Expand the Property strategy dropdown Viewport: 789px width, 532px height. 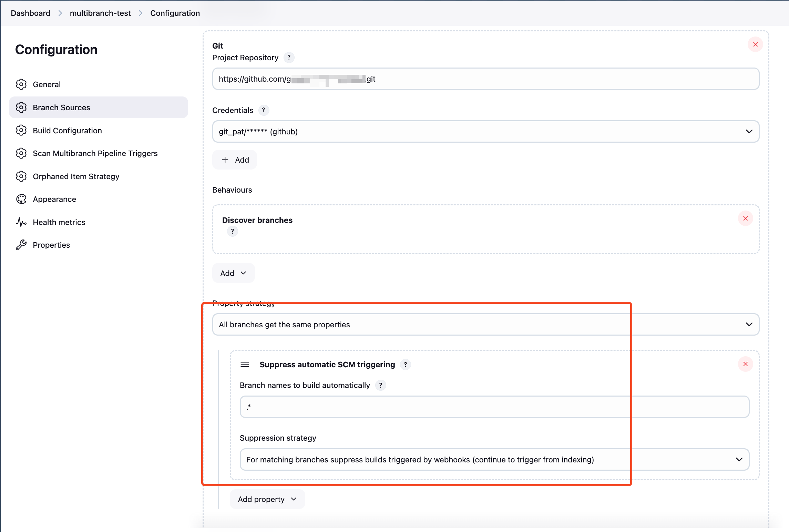(x=485, y=325)
